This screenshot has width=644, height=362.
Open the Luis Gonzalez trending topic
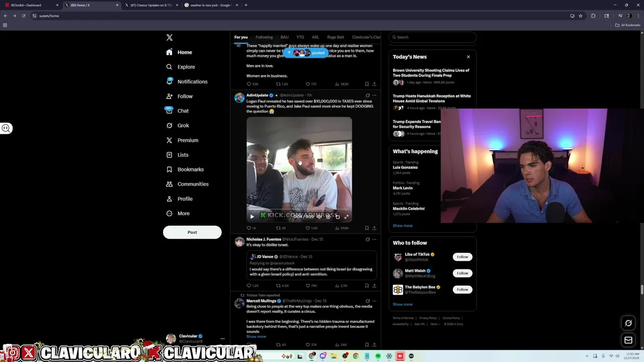[x=406, y=167]
